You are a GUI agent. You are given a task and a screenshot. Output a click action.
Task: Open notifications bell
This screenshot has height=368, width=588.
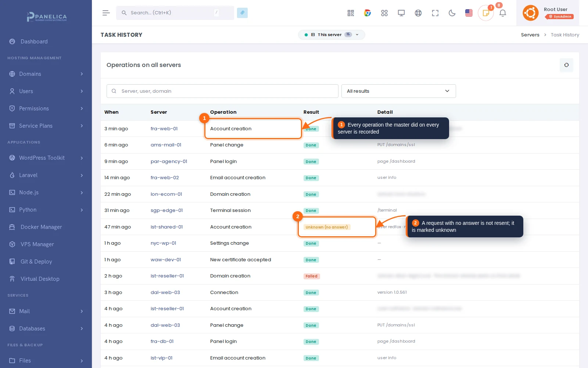(x=503, y=13)
